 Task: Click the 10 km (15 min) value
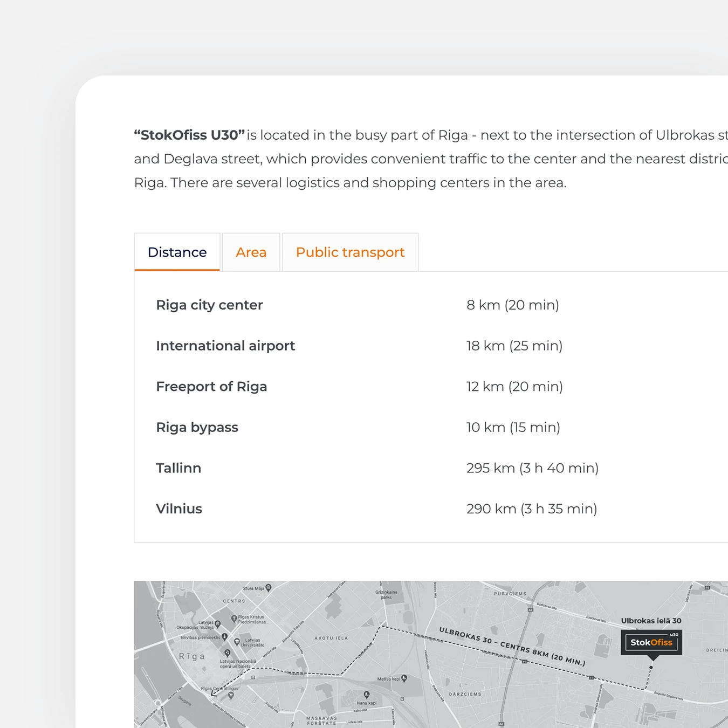click(x=513, y=427)
